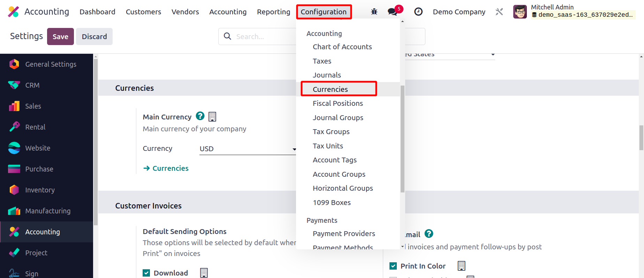
Task: Click Main Currency help question icon
Action: pos(200,116)
